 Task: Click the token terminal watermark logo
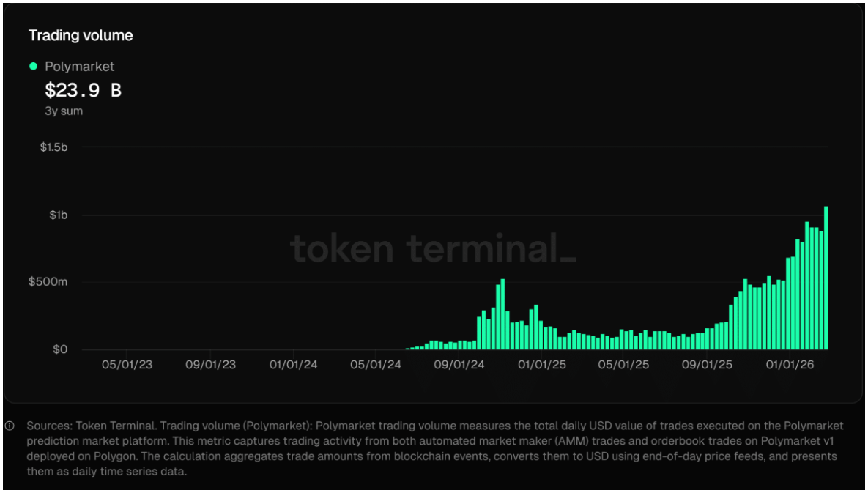pyautogui.click(x=434, y=248)
